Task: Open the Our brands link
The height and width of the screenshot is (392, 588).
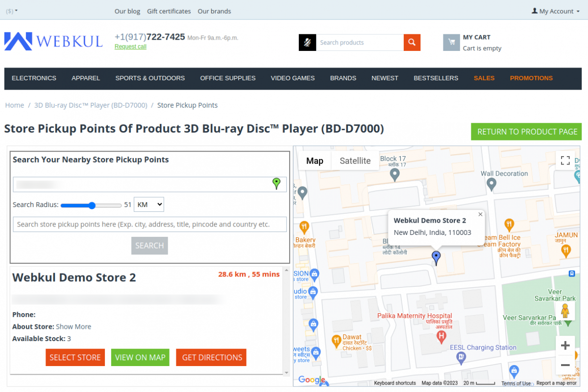Action: (x=214, y=11)
